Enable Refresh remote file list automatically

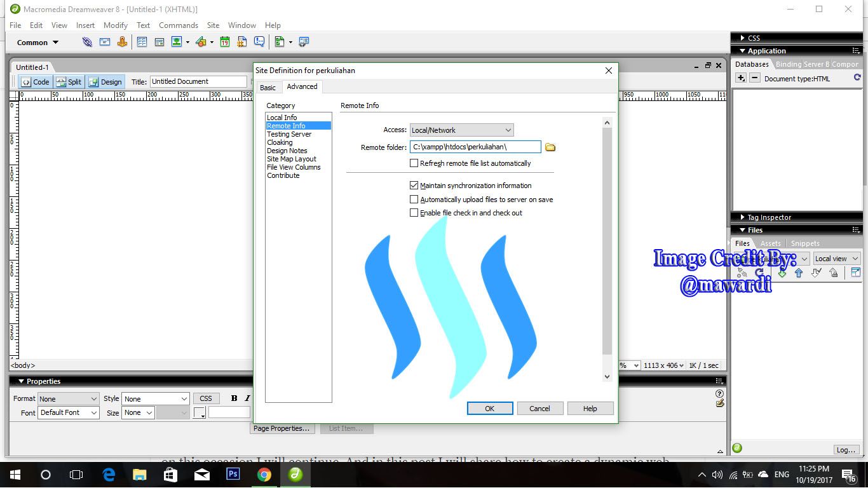click(x=414, y=163)
